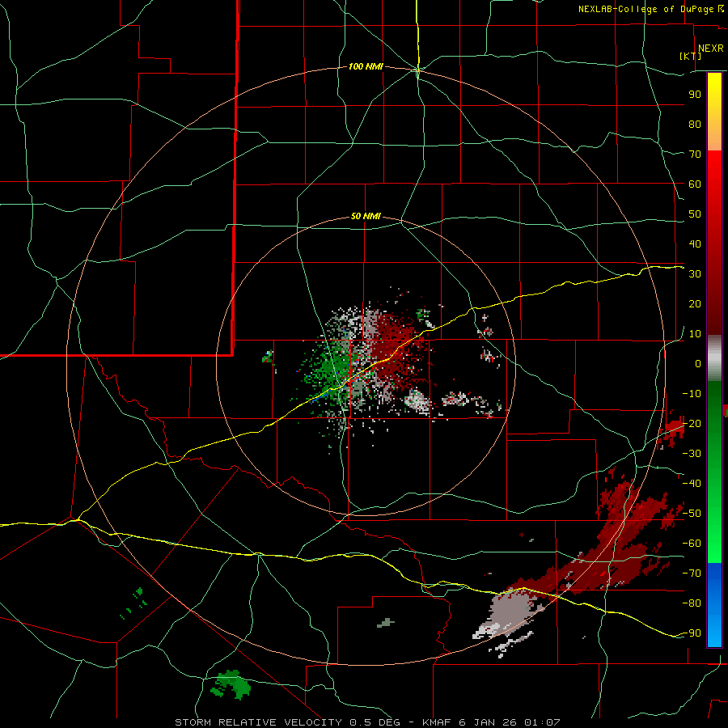Image resolution: width=728 pixels, height=728 pixels.
Task: Click the NEXR label above the scale
Action: click(711, 49)
